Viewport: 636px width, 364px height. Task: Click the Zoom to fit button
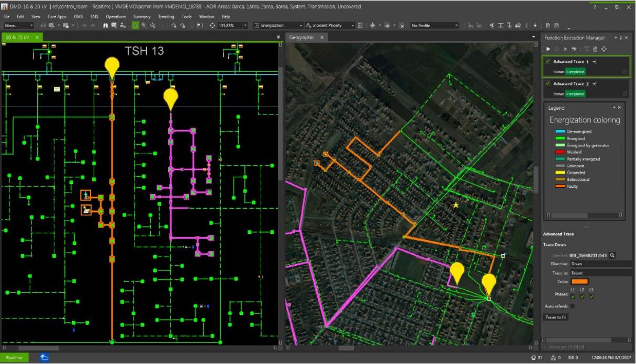[x=556, y=317]
